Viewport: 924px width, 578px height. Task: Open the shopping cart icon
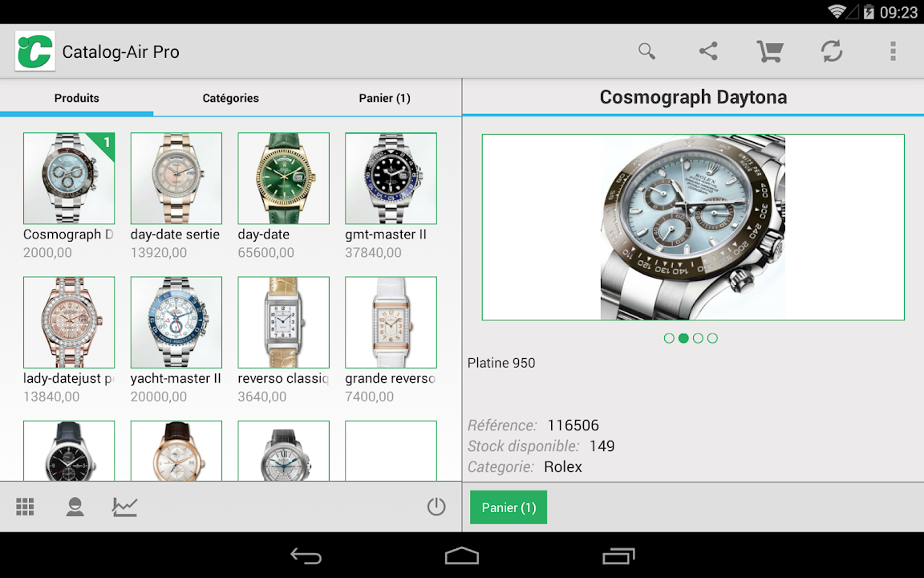[x=770, y=52]
